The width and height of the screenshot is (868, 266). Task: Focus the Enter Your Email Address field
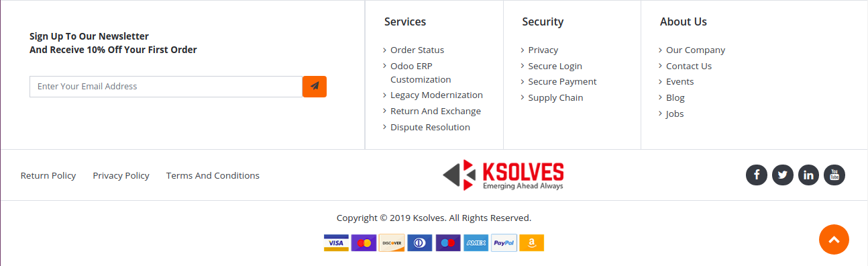[x=166, y=87]
